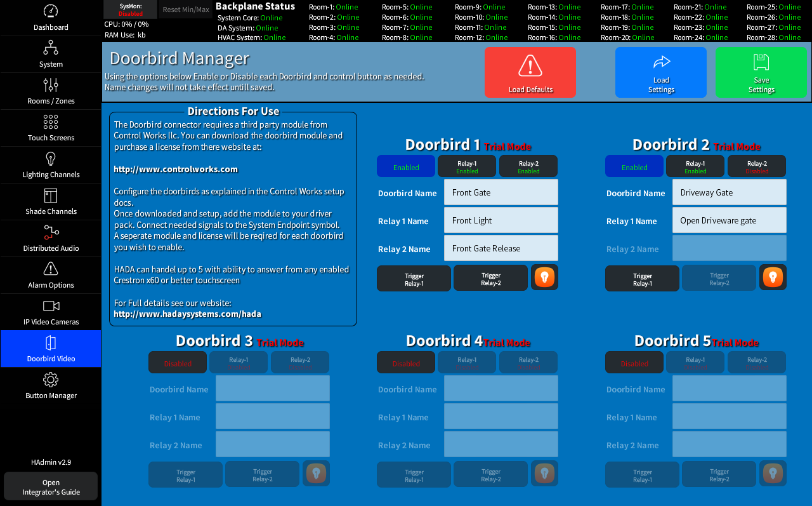This screenshot has height=506, width=812.
Task: Click Backplane Status heading
Action: pos(256,6)
